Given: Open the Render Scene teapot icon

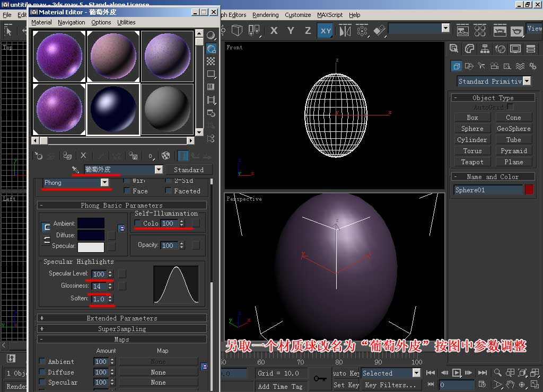Looking at the screenshot, I should 499,31.
